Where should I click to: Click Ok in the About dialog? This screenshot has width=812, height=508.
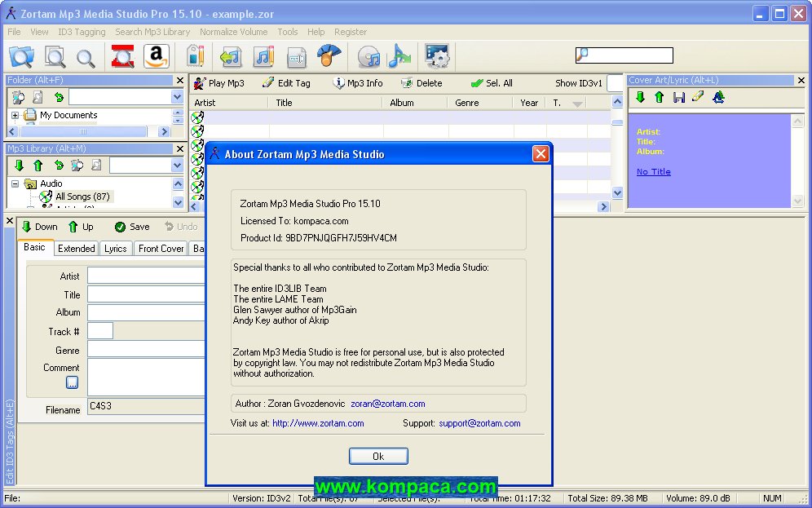click(x=378, y=456)
